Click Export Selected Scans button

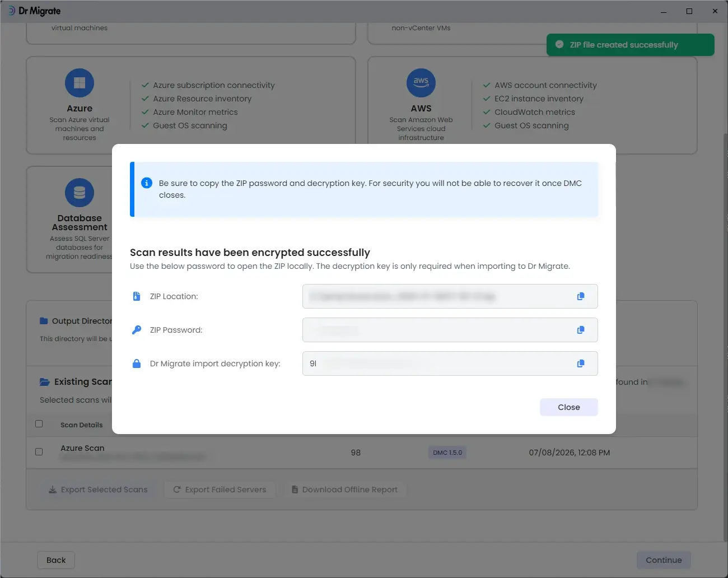(x=98, y=490)
